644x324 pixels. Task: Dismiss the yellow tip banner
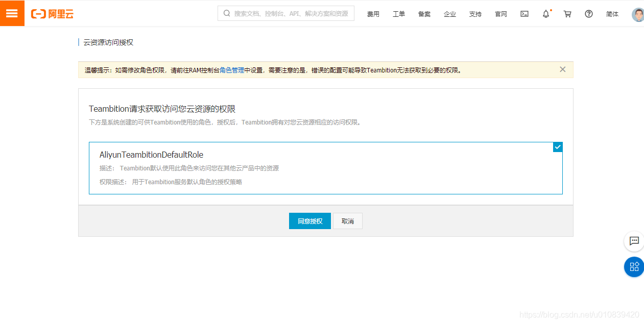pyautogui.click(x=563, y=69)
